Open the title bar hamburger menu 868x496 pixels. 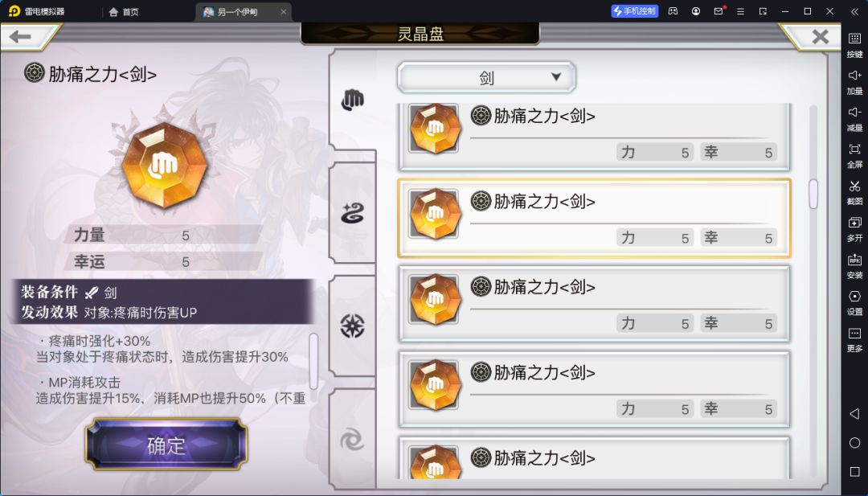pos(740,11)
